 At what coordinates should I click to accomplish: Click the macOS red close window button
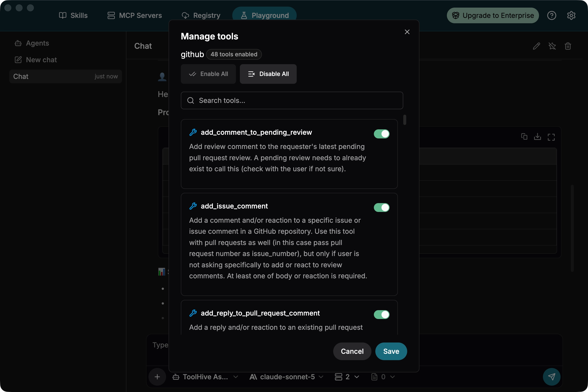pos(8,8)
